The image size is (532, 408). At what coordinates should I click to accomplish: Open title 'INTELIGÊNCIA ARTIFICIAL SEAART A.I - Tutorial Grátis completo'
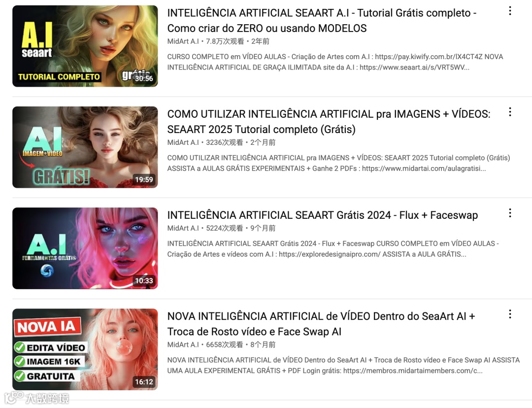(322, 21)
